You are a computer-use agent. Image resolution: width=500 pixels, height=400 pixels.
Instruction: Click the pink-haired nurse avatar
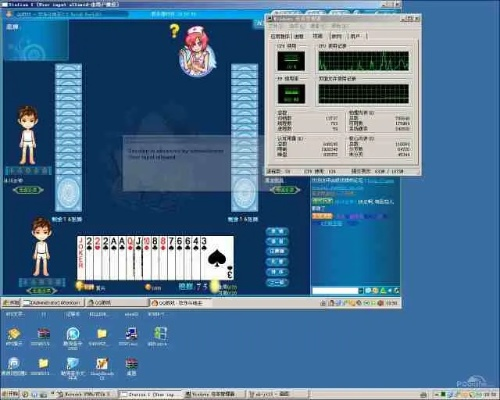(x=197, y=51)
